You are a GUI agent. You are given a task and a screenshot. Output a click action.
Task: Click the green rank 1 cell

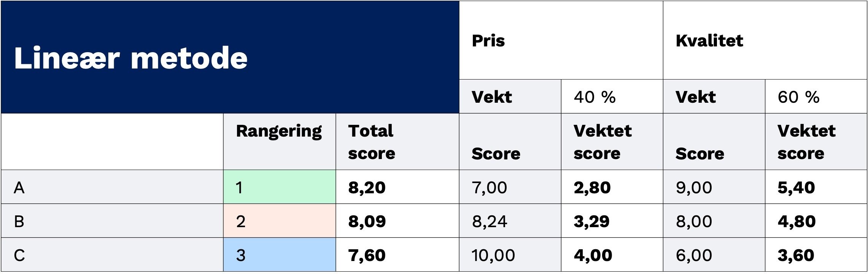click(279, 187)
